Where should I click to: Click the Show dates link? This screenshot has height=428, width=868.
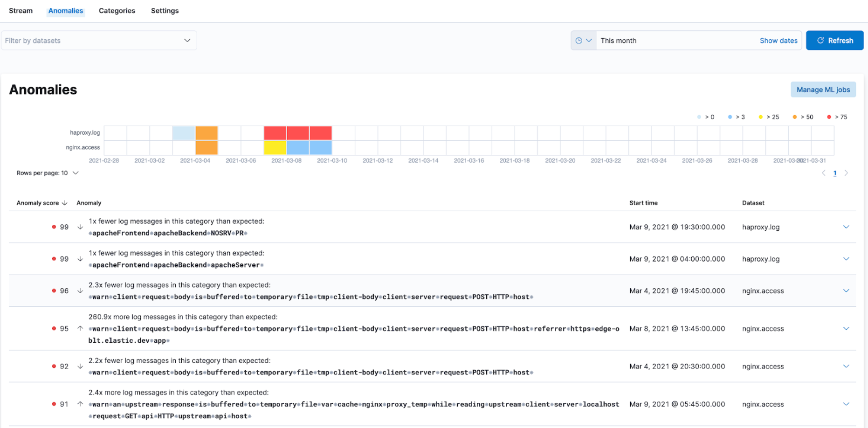click(778, 41)
